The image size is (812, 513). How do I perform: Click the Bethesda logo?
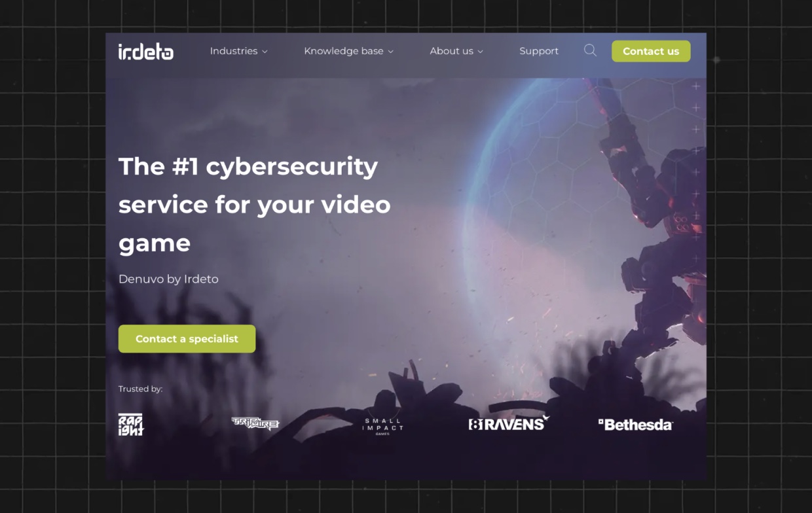tap(635, 425)
